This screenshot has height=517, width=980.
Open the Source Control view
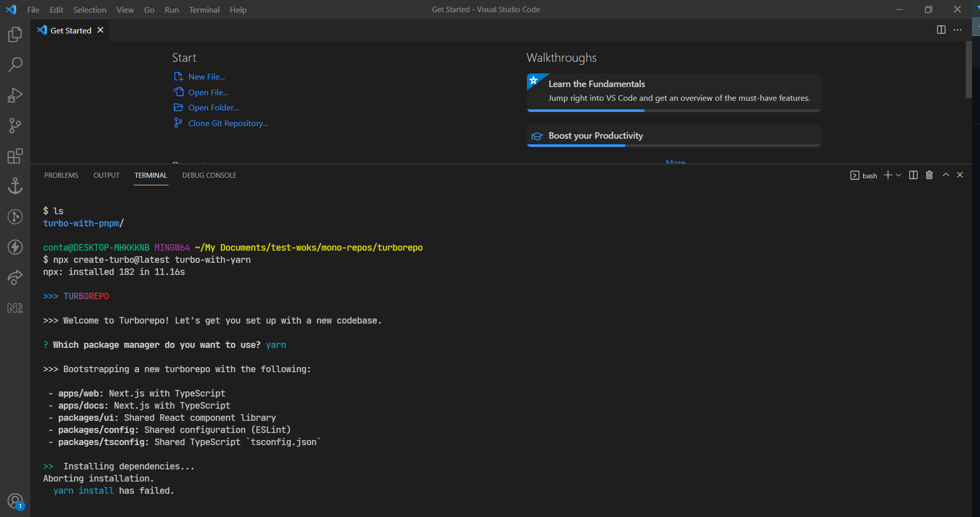15,126
